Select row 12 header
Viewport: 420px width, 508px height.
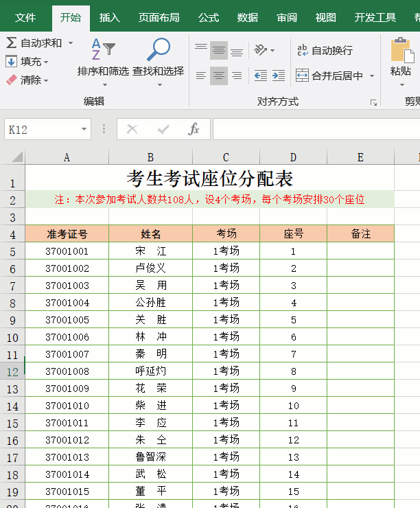tap(12, 371)
